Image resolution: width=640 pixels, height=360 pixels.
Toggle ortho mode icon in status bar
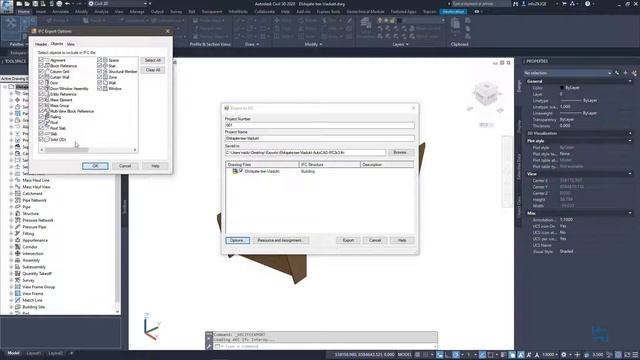(448, 355)
